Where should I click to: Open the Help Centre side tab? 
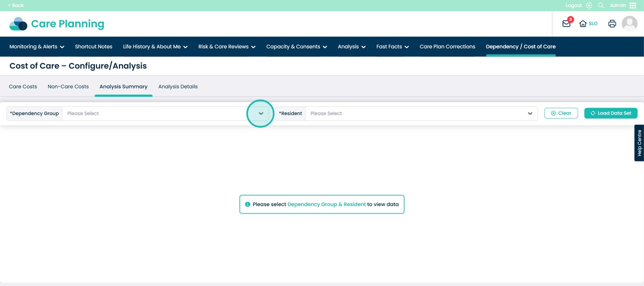click(639, 143)
